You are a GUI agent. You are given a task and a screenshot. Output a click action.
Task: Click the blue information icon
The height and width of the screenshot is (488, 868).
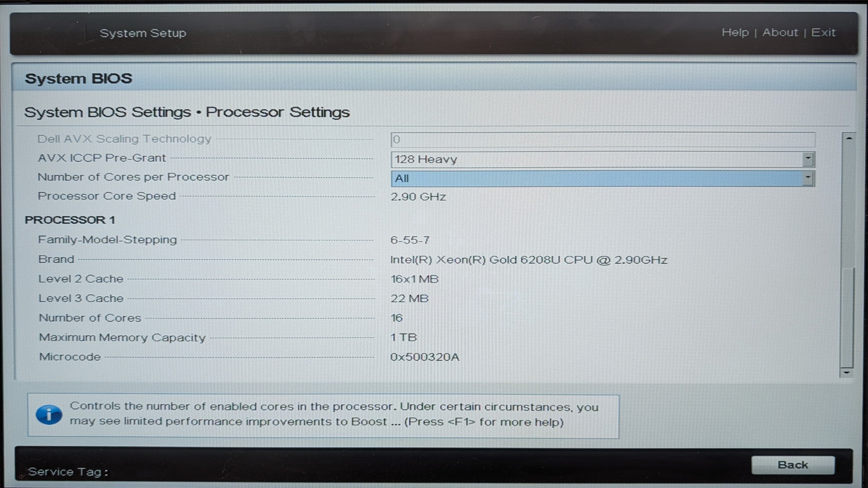coord(49,415)
